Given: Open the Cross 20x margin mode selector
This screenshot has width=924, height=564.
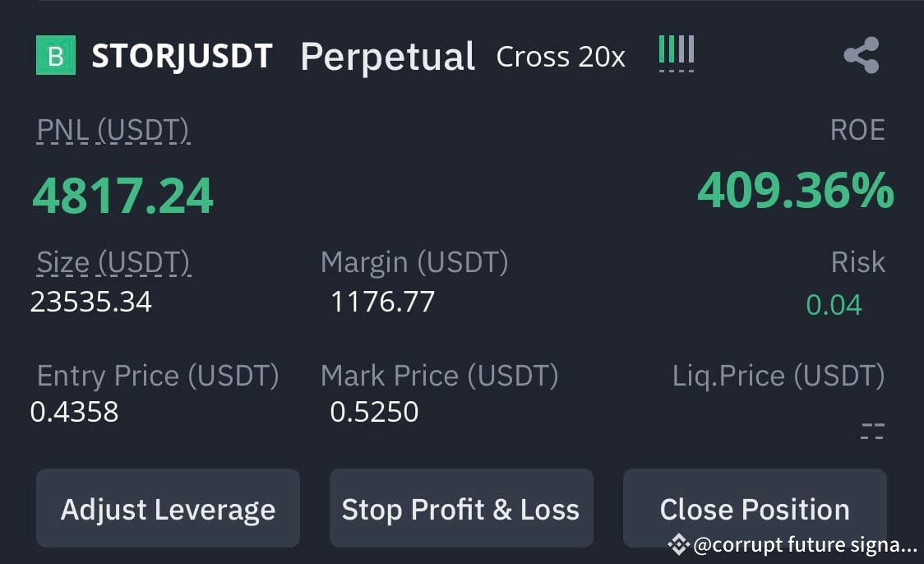Looking at the screenshot, I should point(560,57).
